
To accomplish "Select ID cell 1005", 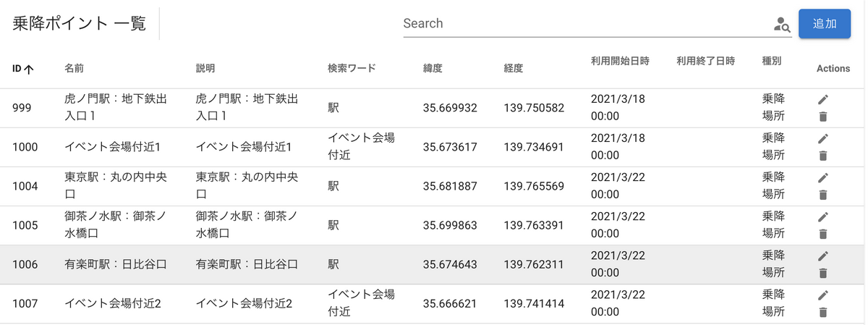I will [25, 225].
